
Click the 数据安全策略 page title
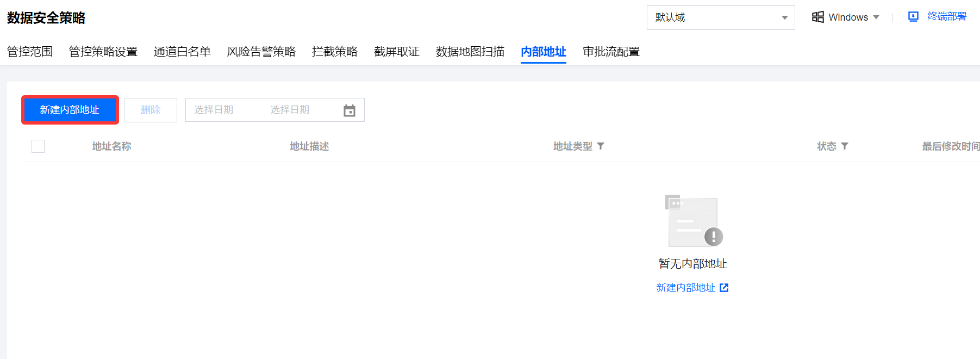46,18
